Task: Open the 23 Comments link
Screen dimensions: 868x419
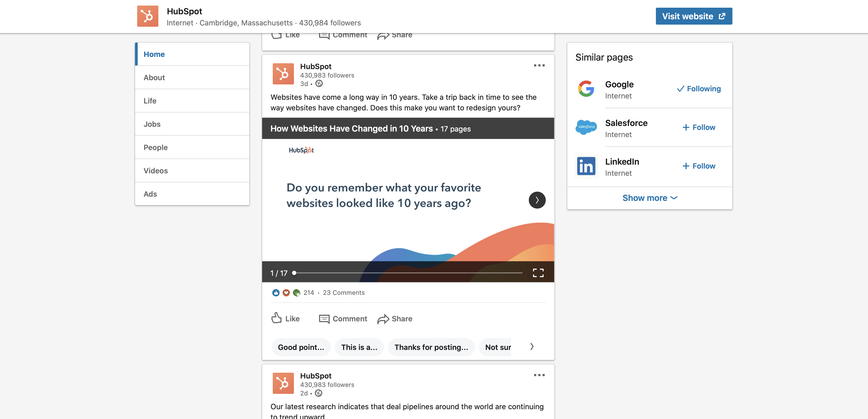Action: click(344, 293)
